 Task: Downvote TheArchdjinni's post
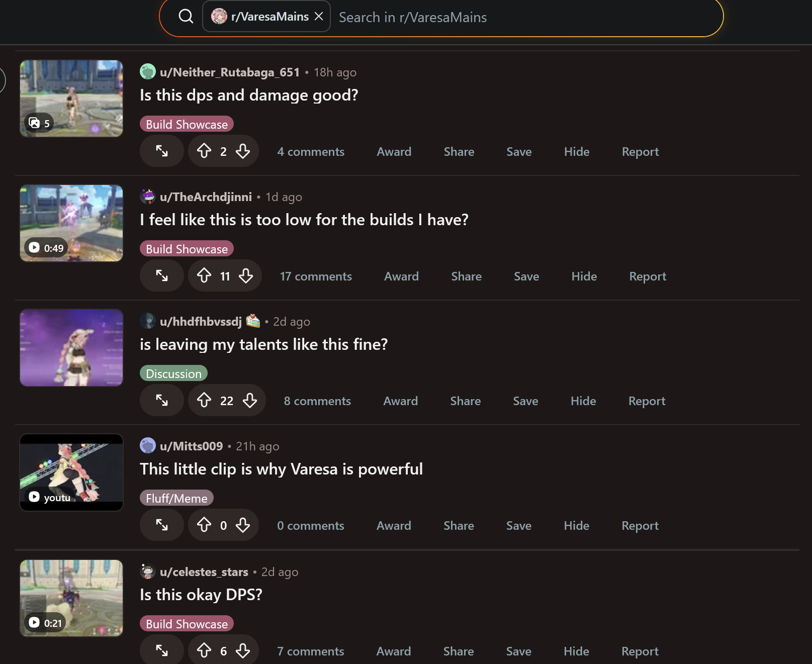click(x=246, y=275)
